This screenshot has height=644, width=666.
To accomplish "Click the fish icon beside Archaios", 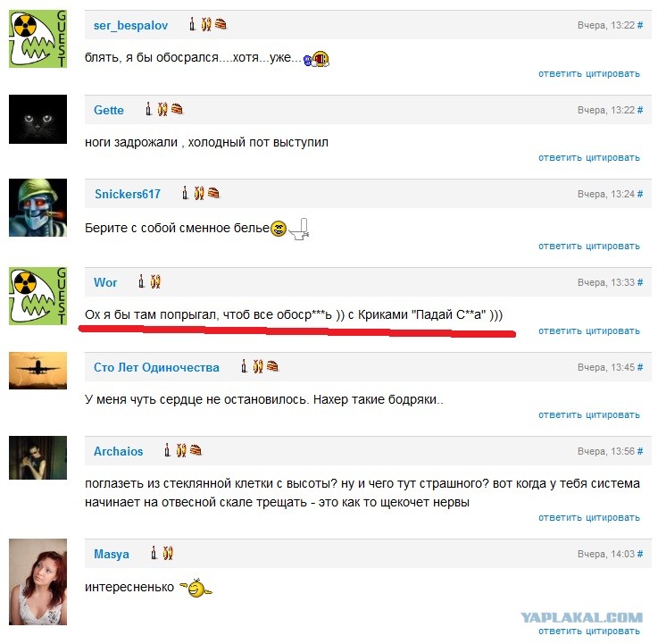I will point(181,450).
